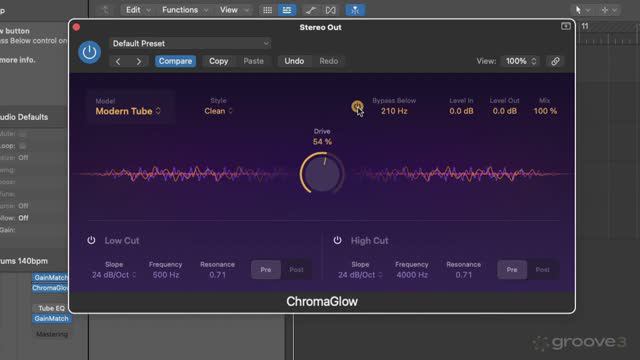The image size is (640, 360).
Task: Click the Copy button
Action: pos(218,61)
